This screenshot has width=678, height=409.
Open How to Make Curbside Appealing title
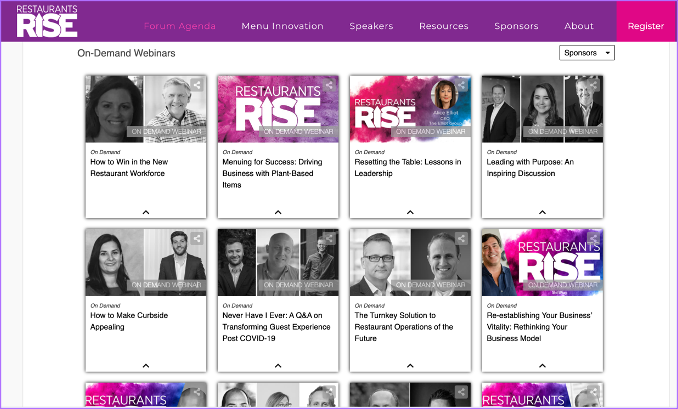click(x=129, y=321)
